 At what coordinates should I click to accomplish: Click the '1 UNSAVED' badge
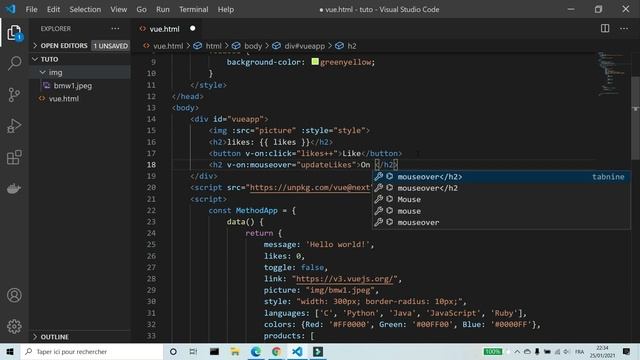[x=111, y=46]
